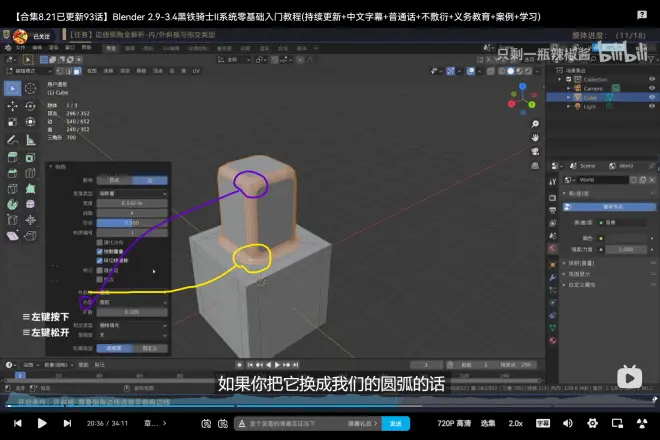This screenshot has width=660, height=440.
Task: Switch bevel affect to Vertices
Action: pos(114,180)
